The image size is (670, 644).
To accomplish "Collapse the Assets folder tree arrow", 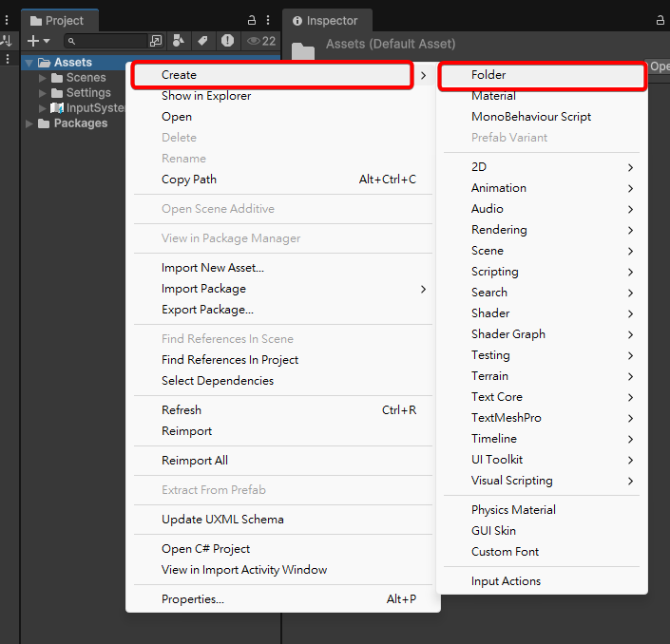I will click(x=29, y=63).
